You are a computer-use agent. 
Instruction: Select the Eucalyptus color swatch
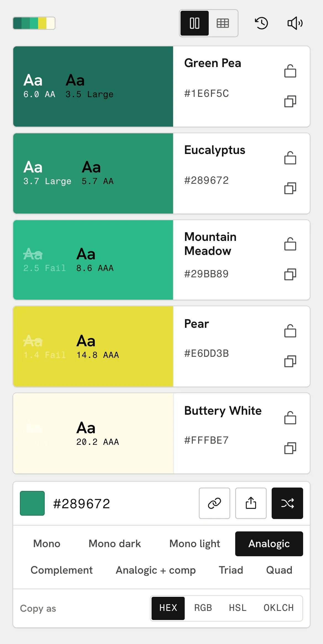pos(93,173)
